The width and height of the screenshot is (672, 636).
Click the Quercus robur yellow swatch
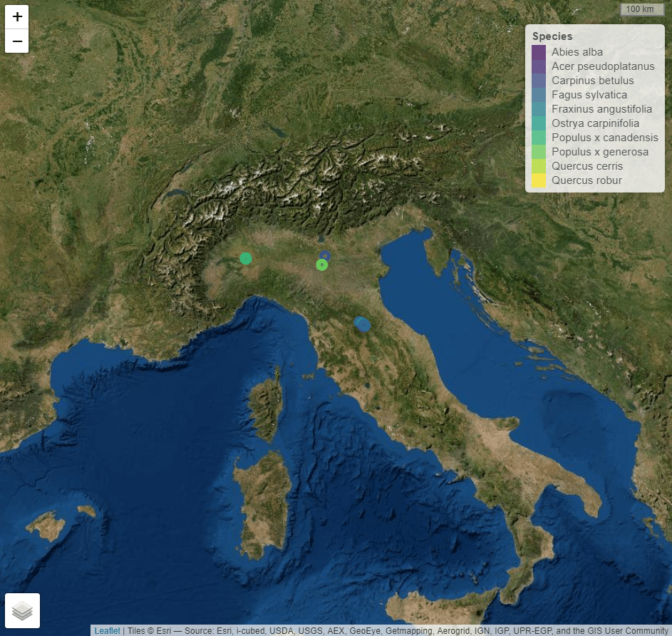[539, 180]
